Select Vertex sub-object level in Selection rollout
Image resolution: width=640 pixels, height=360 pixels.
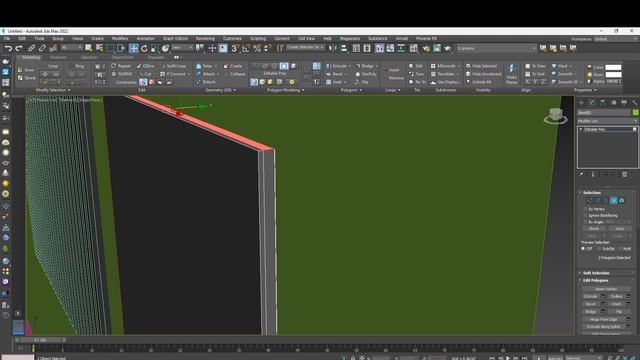point(589,200)
